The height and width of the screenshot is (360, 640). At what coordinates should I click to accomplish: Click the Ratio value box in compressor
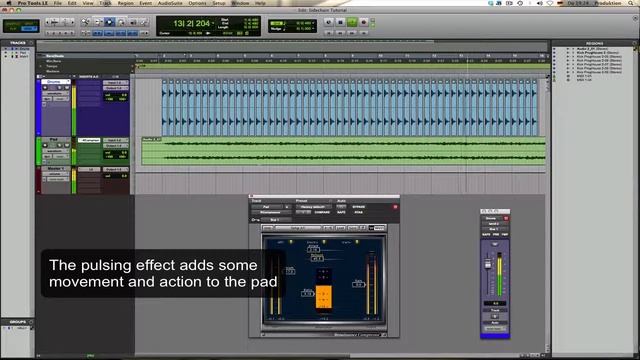click(x=308, y=293)
